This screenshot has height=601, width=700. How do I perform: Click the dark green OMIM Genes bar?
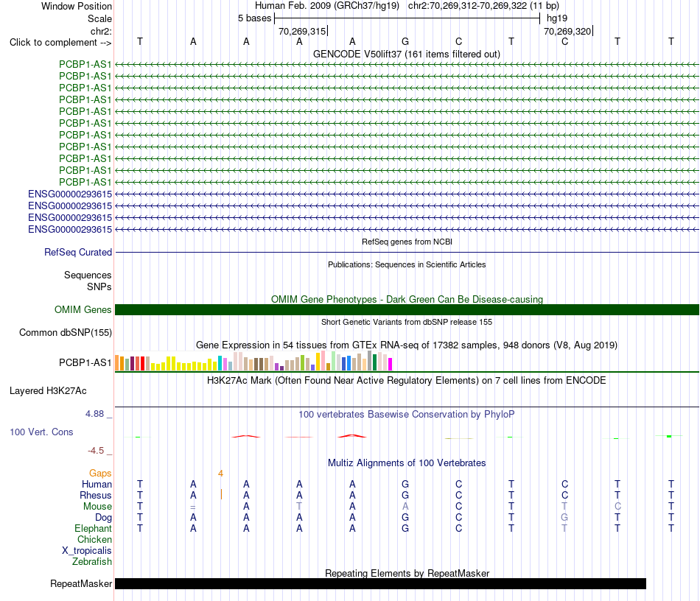[407, 309]
